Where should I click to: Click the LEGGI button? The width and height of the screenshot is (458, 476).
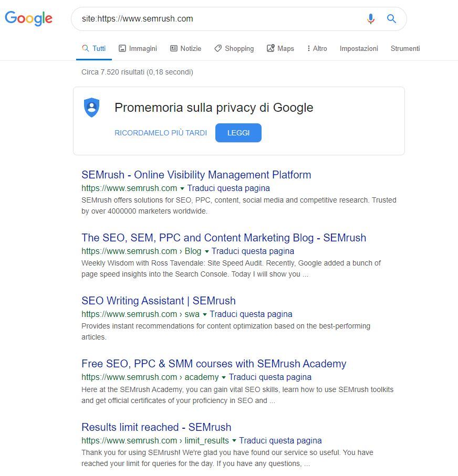(x=238, y=133)
